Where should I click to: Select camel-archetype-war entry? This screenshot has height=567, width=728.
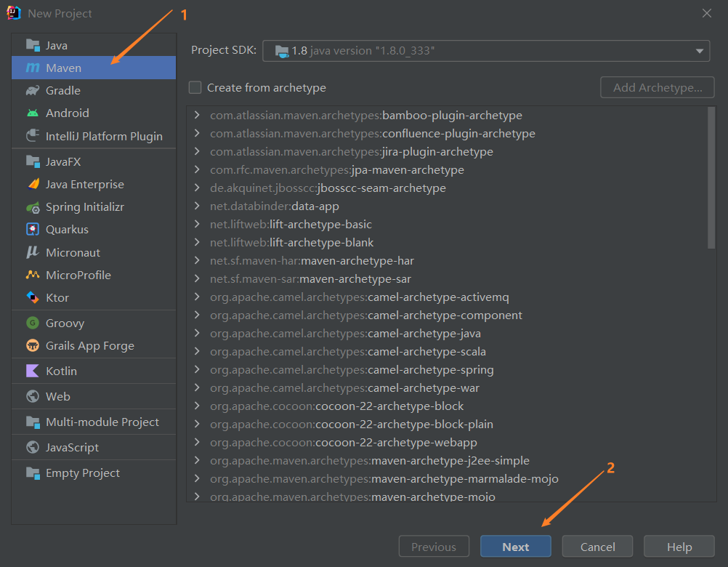click(344, 387)
